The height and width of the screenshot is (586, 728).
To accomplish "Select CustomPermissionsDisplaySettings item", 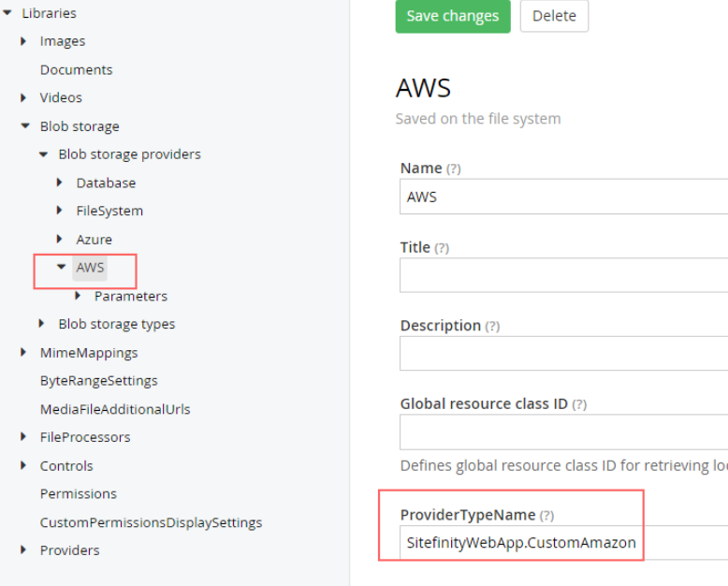I will (151, 522).
